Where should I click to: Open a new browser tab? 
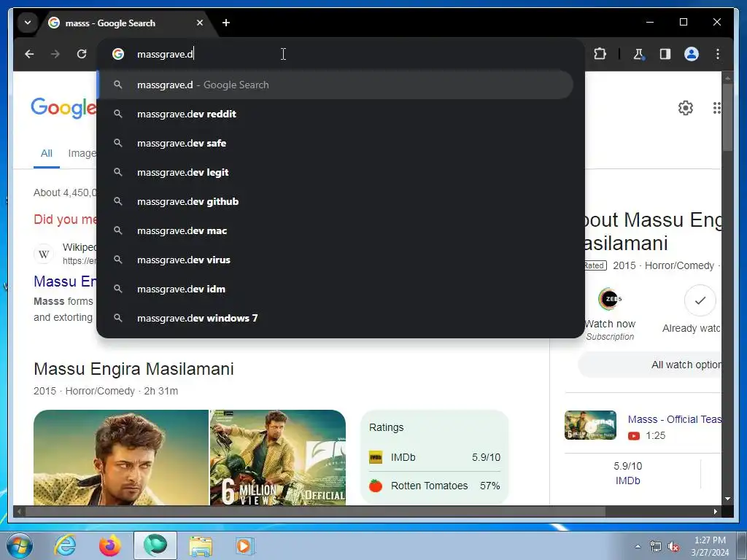point(226,23)
